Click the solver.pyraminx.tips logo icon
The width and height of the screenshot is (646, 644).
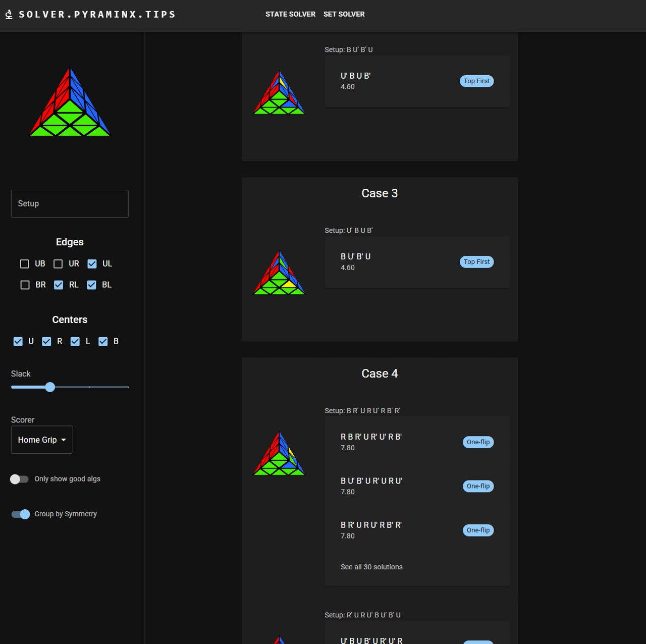8,14
